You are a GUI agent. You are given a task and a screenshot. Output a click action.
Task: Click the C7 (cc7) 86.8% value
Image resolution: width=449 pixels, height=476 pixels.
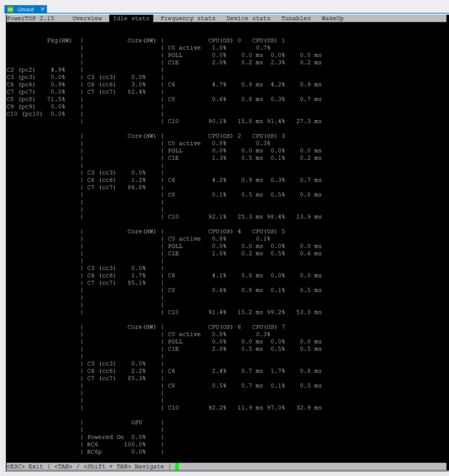coord(136,187)
